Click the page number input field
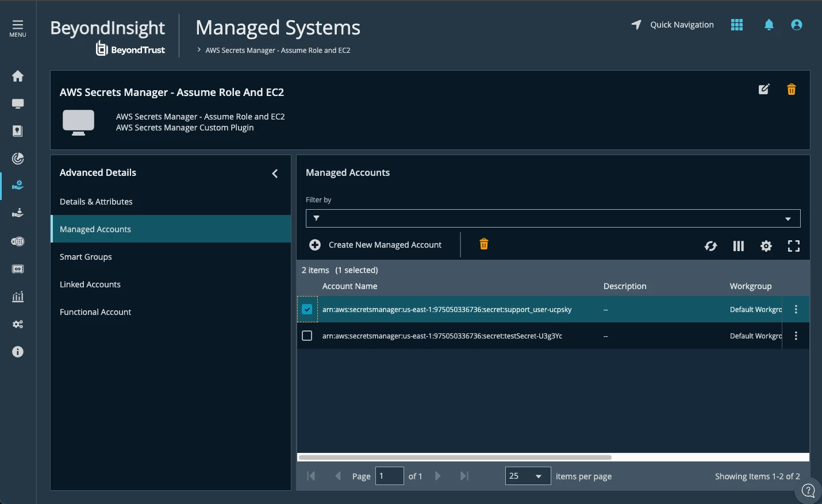 pyautogui.click(x=389, y=476)
